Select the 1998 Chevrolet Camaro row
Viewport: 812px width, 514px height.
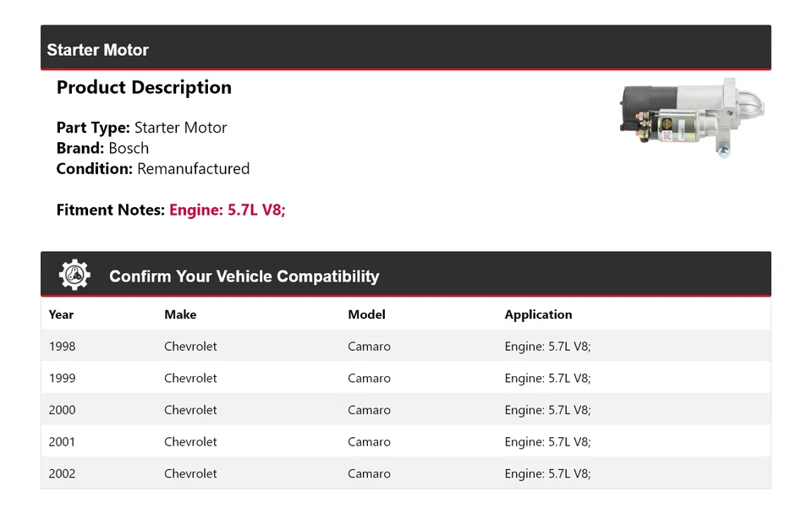click(x=405, y=346)
